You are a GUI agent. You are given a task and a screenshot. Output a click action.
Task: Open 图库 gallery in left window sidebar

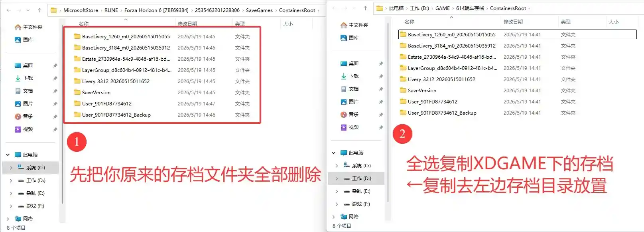24,40
